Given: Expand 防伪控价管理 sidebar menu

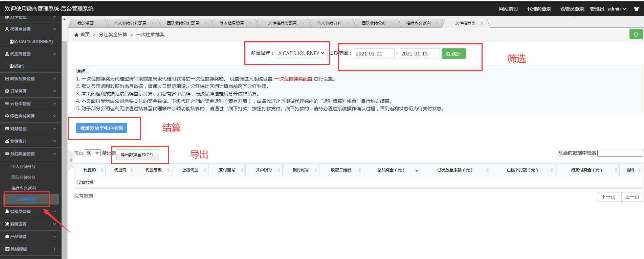Looking at the screenshot, I should click(31, 79).
